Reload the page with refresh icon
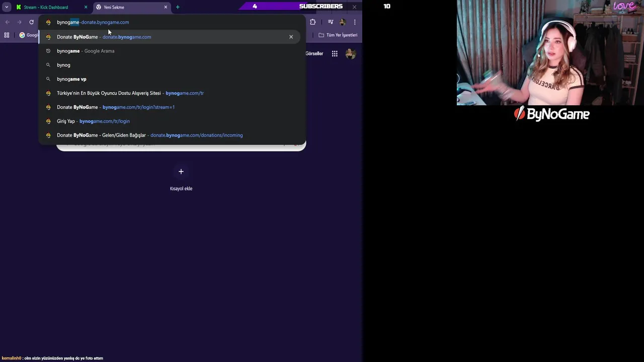 point(31,22)
